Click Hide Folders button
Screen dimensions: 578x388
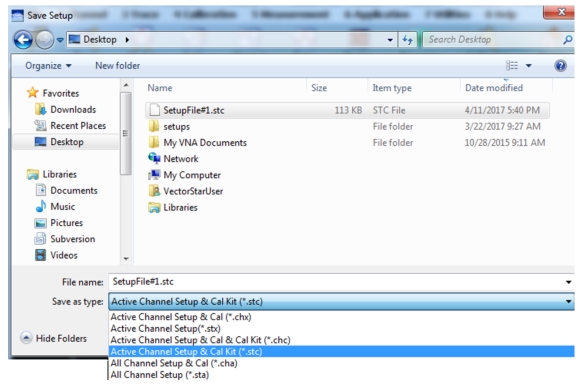54,338
